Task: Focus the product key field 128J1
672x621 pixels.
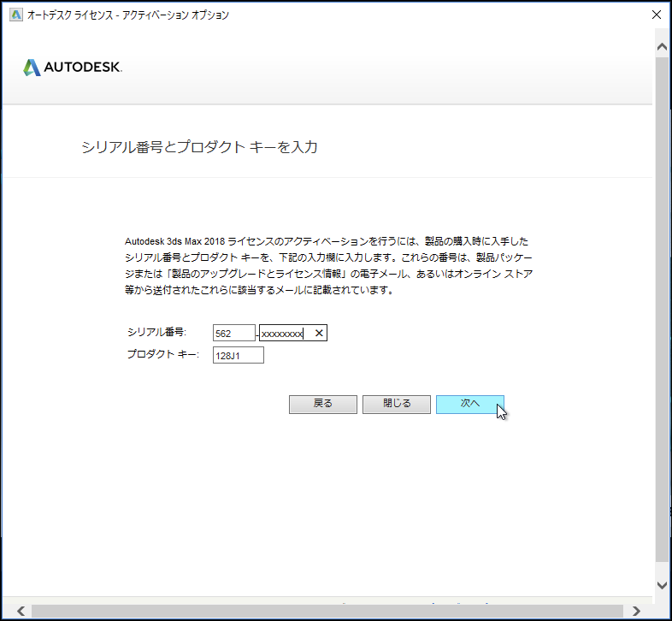Action: [239, 355]
